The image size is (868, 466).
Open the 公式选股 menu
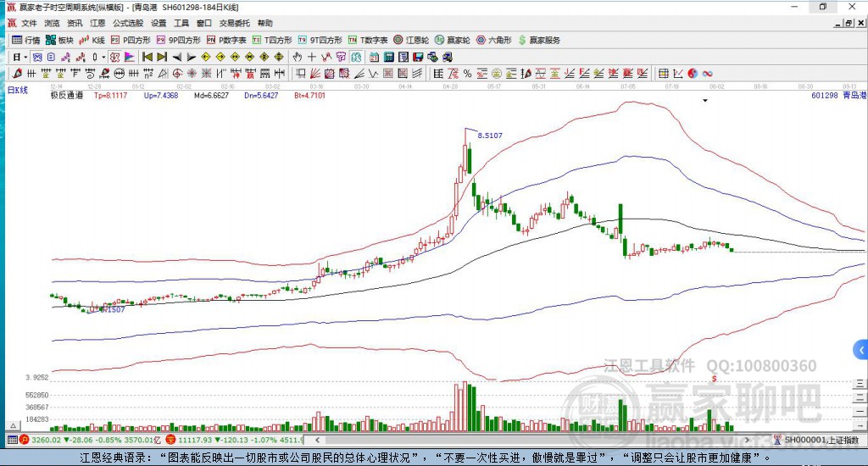tap(128, 23)
